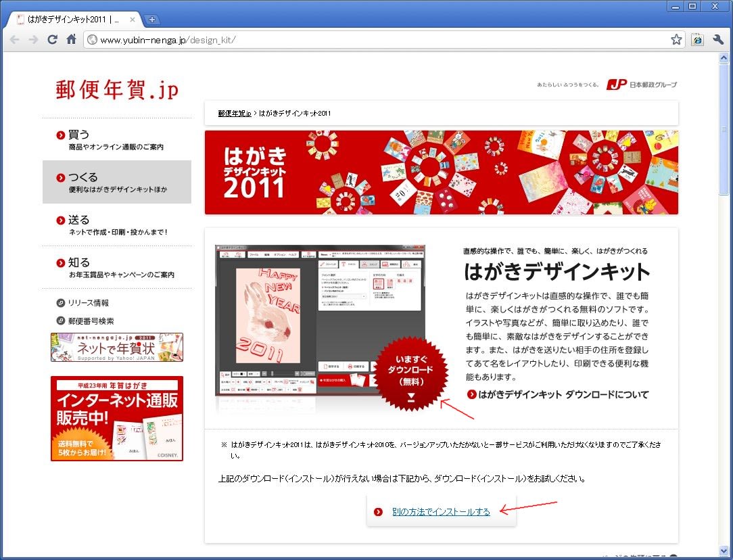This screenshot has height=560, width=733.
Task: Open the 知る sidebar section
Action: click(x=79, y=262)
